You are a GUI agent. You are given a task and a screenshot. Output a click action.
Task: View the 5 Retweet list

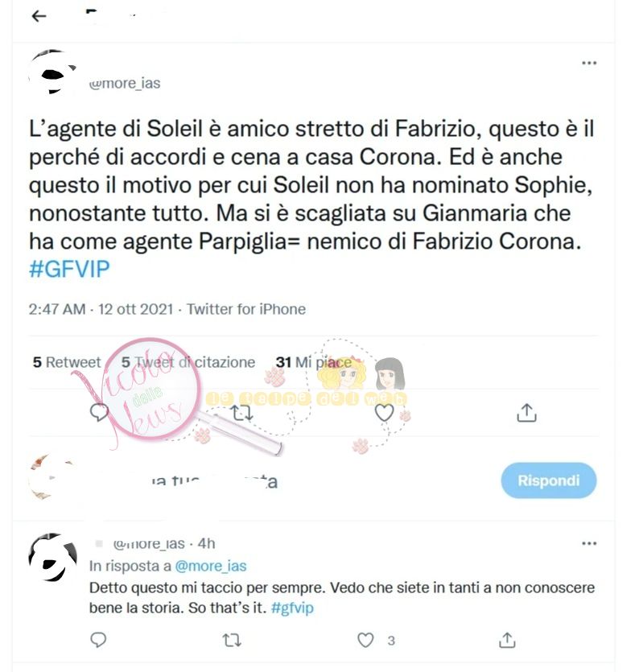(x=67, y=362)
